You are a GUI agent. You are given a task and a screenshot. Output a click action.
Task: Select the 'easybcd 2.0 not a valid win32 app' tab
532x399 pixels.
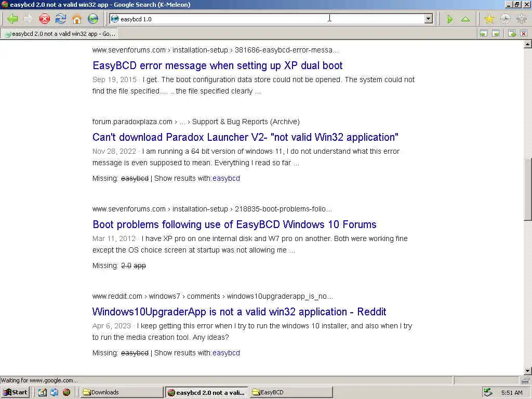(x=60, y=34)
